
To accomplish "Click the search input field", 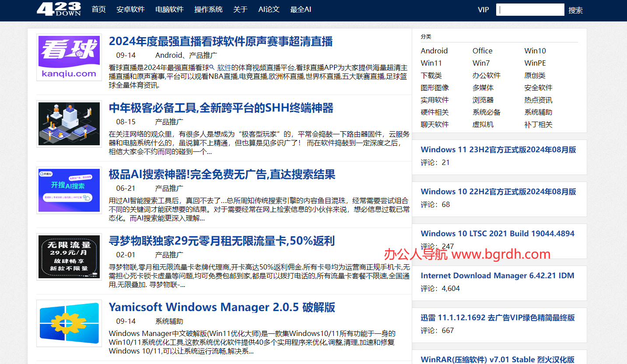I will tap(530, 9).
